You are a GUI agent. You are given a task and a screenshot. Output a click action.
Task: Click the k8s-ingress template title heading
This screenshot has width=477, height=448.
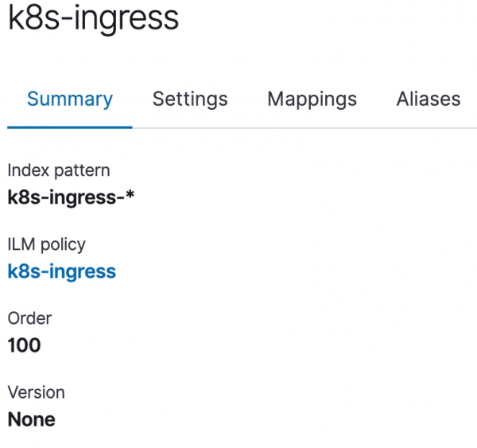(93, 19)
